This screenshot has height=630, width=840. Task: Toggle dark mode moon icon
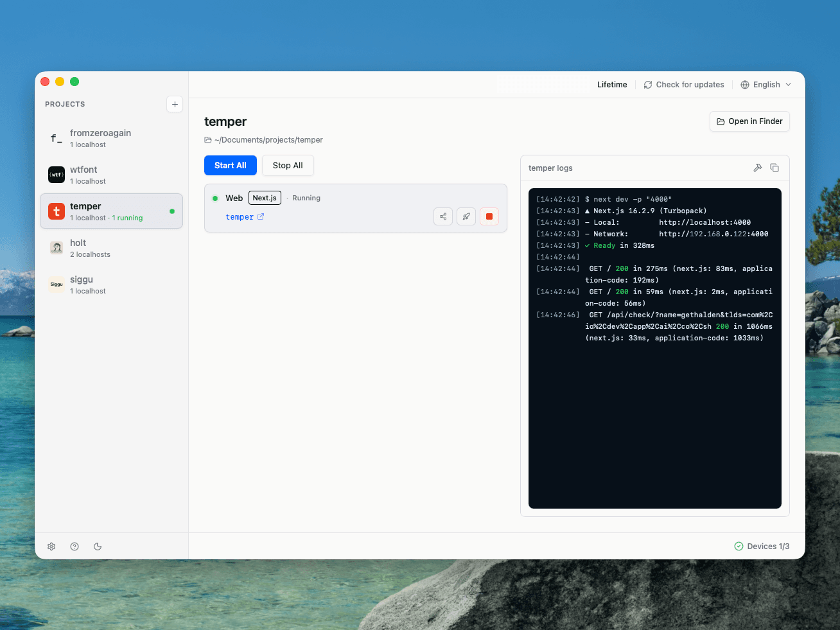click(98, 547)
